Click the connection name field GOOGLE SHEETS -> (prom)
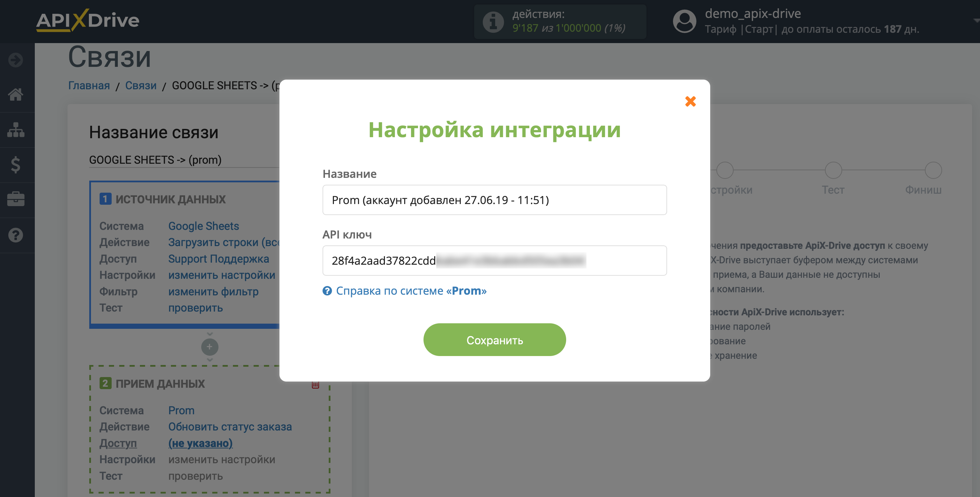This screenshot has width=980, height=497. pyautogui.click(x=184, y=160)
